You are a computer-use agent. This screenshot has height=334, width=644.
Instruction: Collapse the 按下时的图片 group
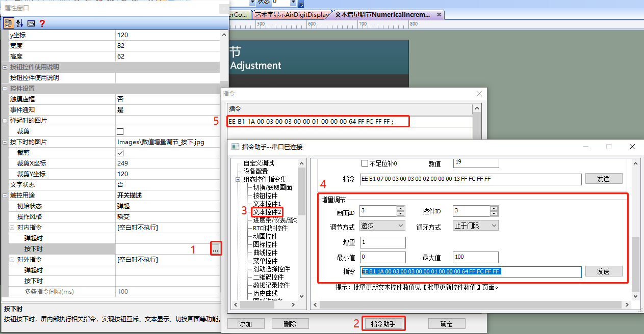[x=5, y=142]
